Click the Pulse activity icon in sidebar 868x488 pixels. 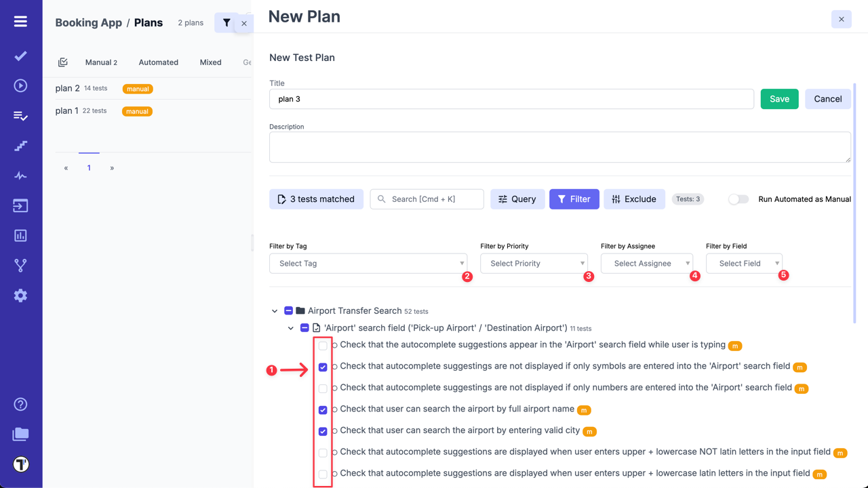[x=20, y=176]
